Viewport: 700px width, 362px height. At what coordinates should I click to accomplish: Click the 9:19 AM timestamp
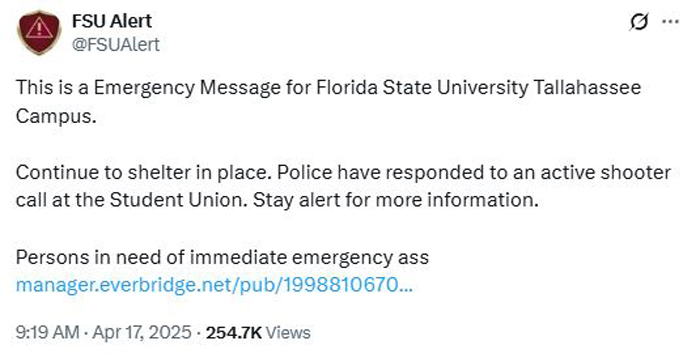click(x=47, y=333)
